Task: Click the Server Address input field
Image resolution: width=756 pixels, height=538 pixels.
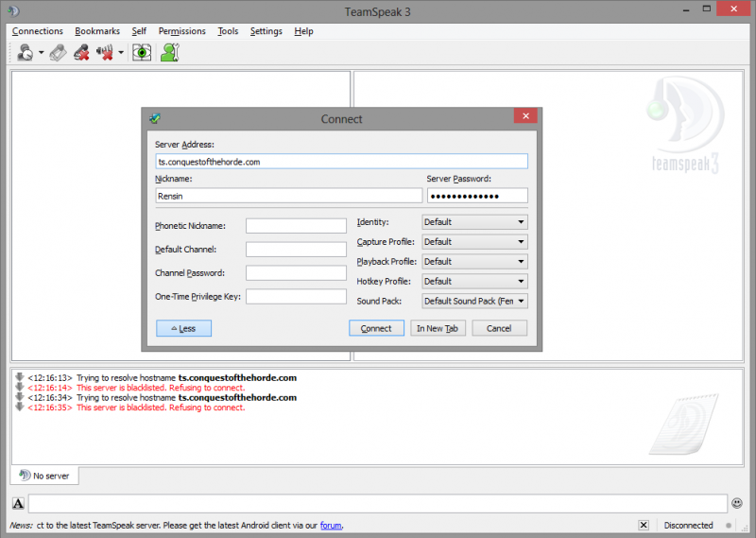Action: tap(341, 162)
